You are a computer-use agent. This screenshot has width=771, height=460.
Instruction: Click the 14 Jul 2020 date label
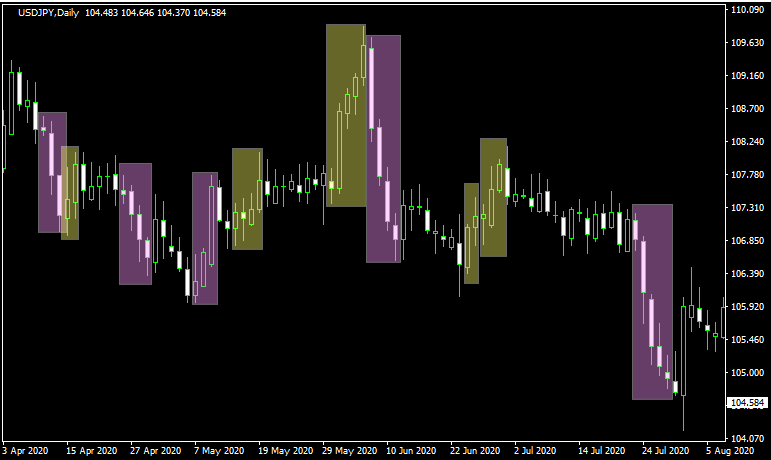click(x=601, y=451)
